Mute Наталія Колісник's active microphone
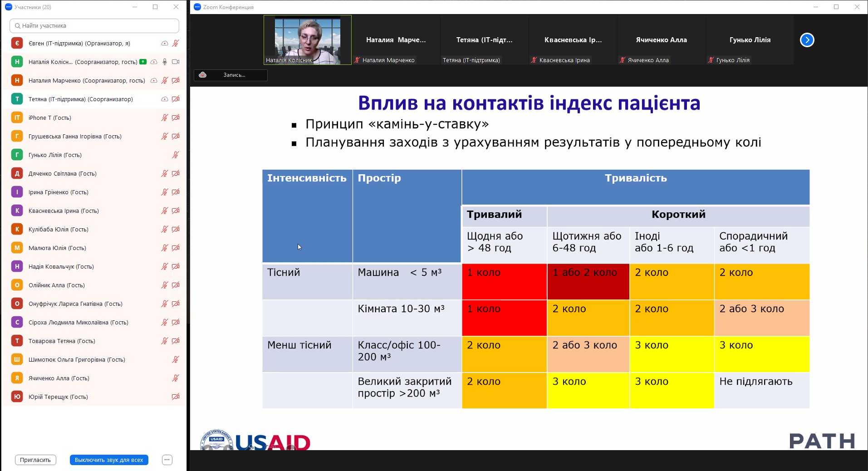 coord(165,62)
